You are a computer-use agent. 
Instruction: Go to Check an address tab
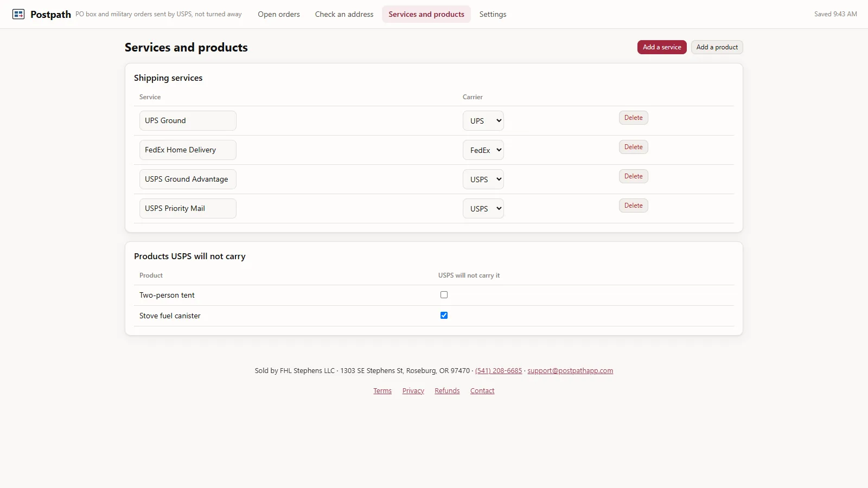pyautogui.click(x=344, y=14)
